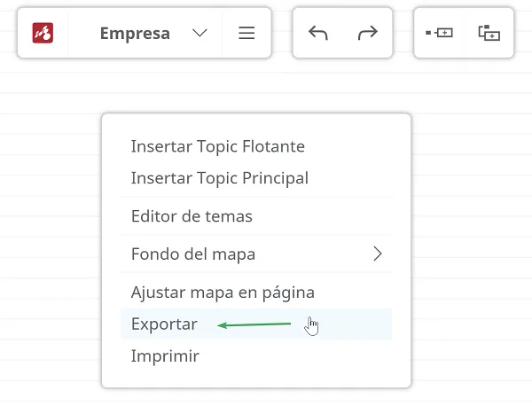Add a child topic from the toolbar
This screenshot has height=406, width=532.
pos(489,33)
